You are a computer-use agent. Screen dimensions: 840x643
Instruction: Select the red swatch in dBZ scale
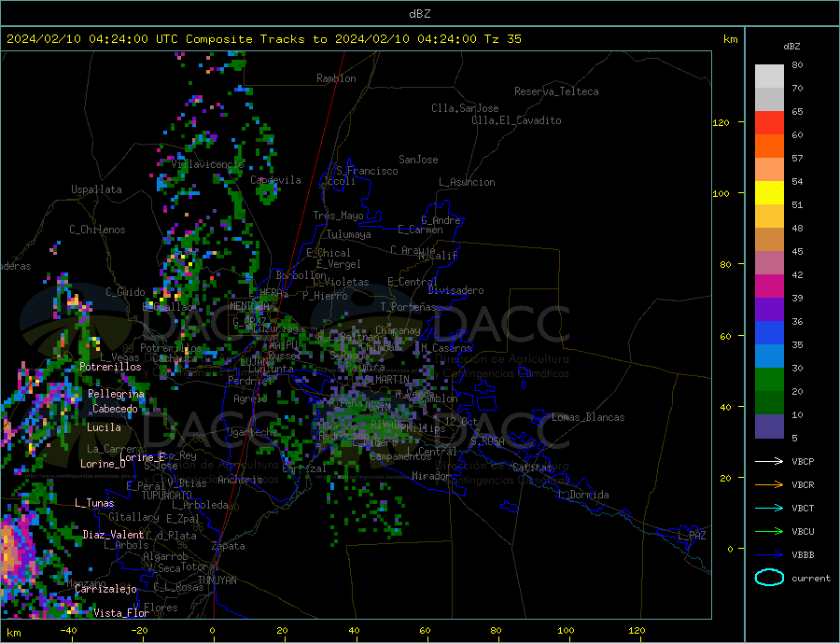(x=769, y=122)
